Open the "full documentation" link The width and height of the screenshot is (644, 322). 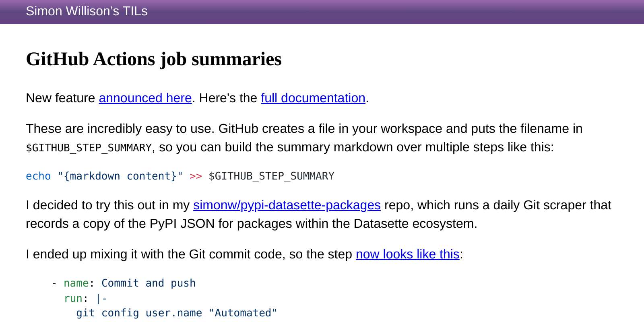click(x=312, y=98)
